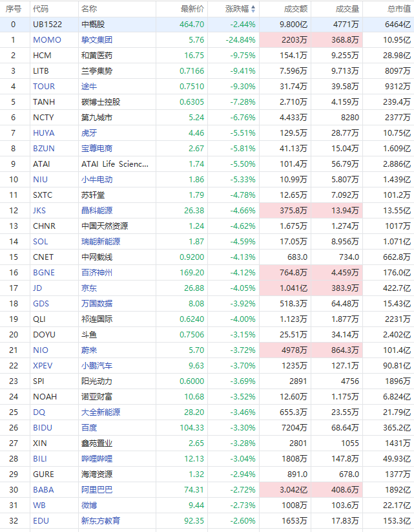Open 大全新能源 name link
Screen dimensions: 414x532
tap(101, 412)
